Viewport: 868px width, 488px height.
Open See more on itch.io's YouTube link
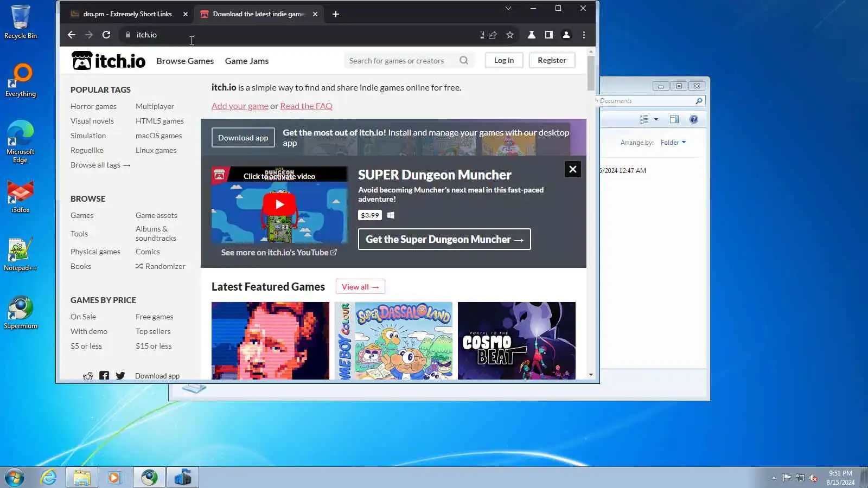tap(279, 253)
